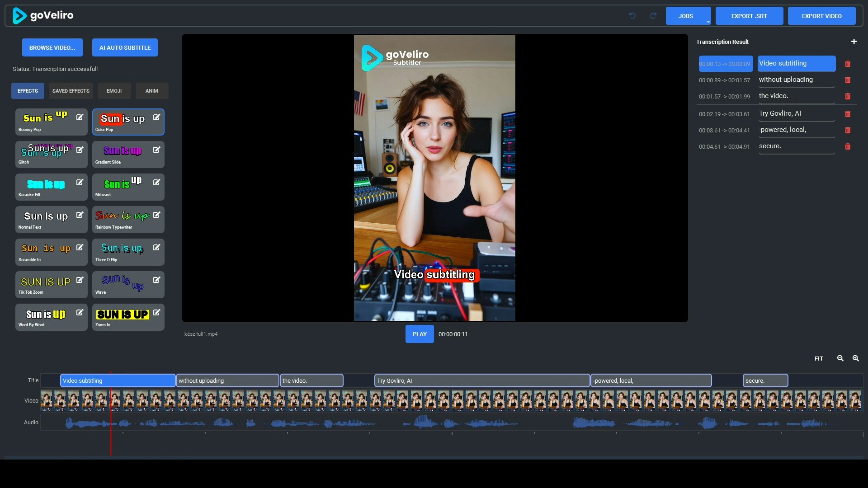Click the goVeliro logo
The image size is (868, 488).
point(43,15)
